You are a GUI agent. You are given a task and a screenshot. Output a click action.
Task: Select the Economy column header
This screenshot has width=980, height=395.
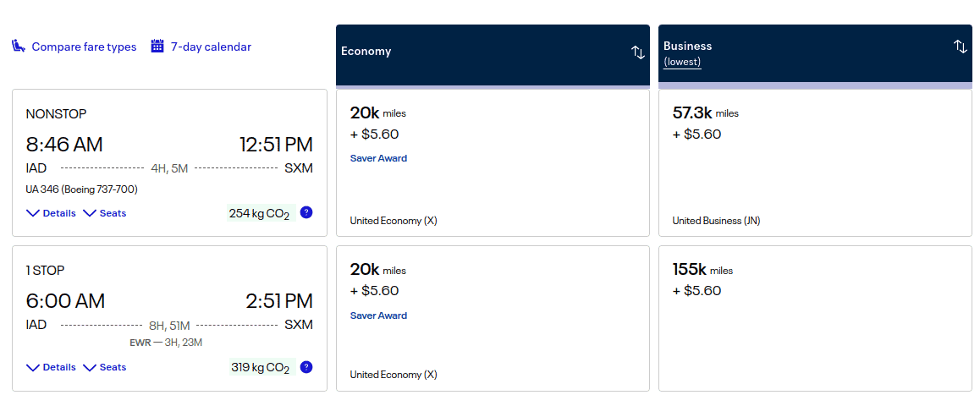(x=366, y=52)
